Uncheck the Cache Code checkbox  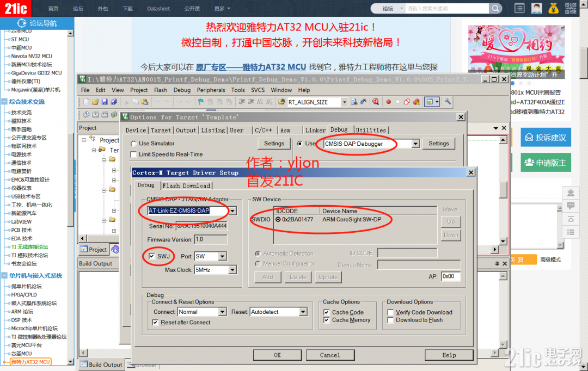(x=326, y=312)
